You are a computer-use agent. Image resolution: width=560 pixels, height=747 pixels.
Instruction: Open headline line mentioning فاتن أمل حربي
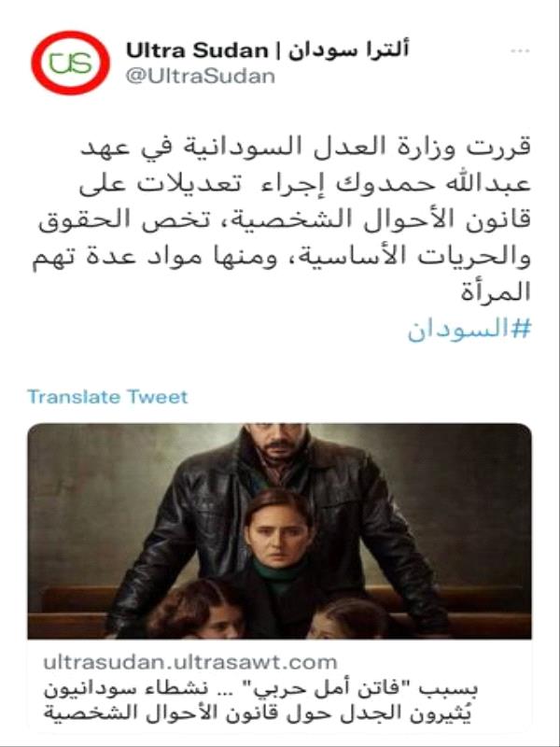(261, 689)
